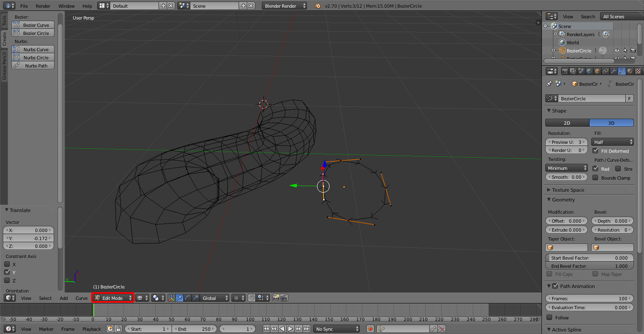644x334 pixels.
Task: Pin the properties context with the pushpin
Action: click(x=549, y=84)
